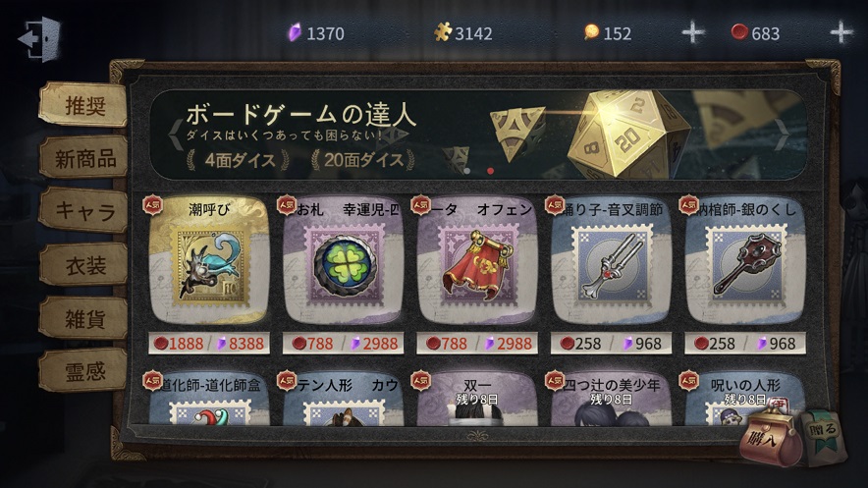Tap the purple clue crystal currency

(316, 33)
